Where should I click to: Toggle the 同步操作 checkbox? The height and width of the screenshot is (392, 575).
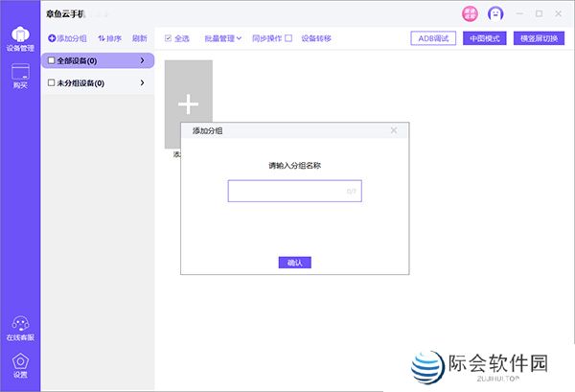coord(288,38)
